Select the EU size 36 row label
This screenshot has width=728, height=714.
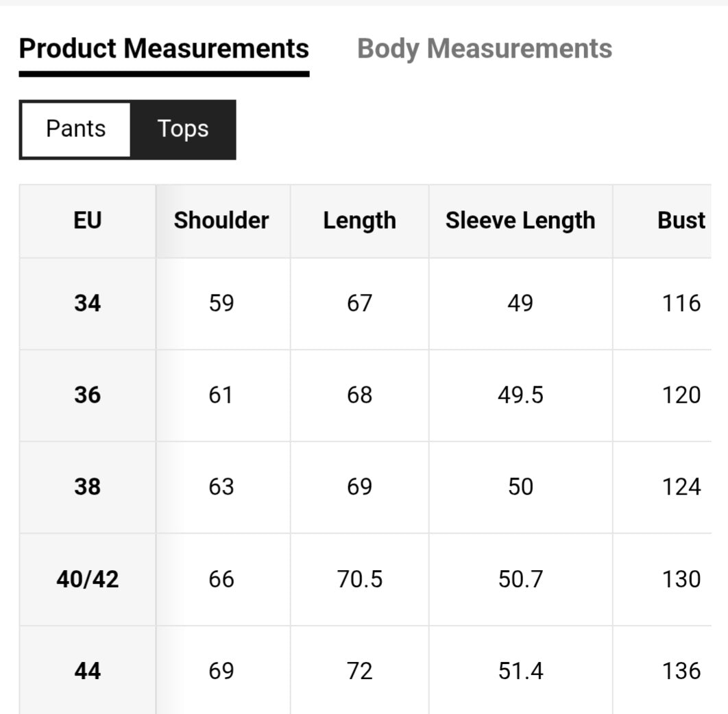pos(87,395)
